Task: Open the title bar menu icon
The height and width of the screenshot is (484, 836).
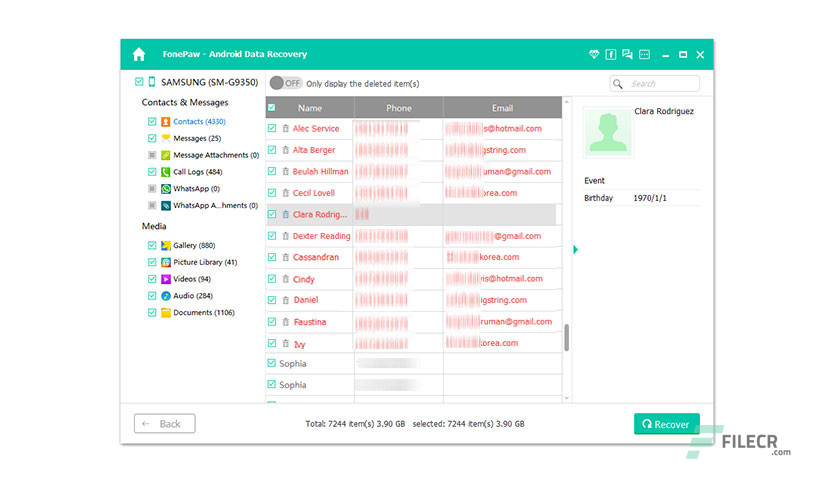Action: pyautogui.click(x=645, y=54)
